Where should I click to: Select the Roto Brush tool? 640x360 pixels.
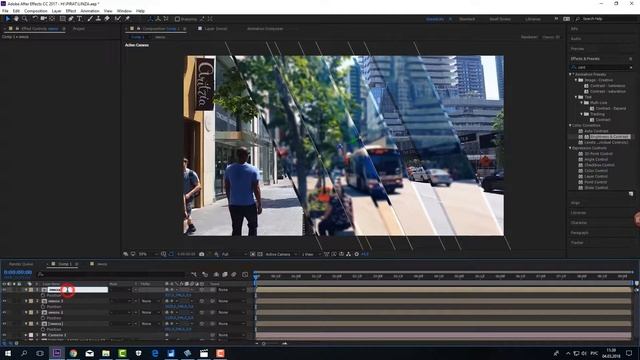pyautogui.click(x=118, y=19)
